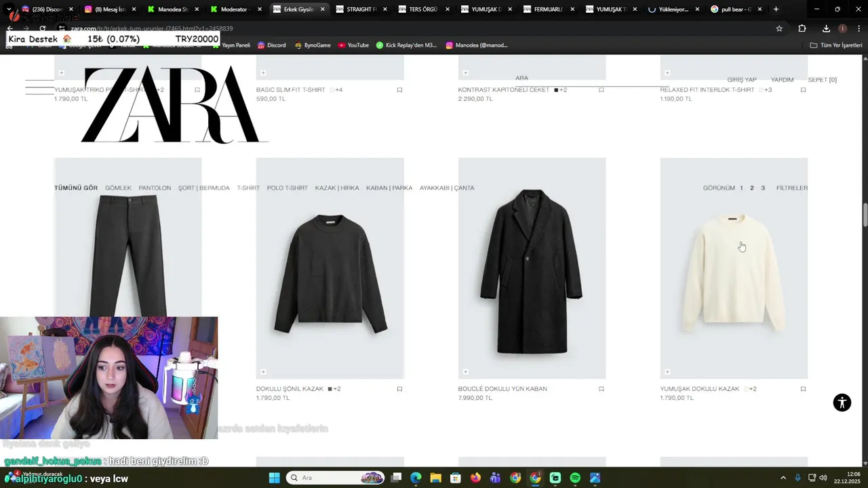
Task: Show hidden system tray icons
Action: click(783, 478)
